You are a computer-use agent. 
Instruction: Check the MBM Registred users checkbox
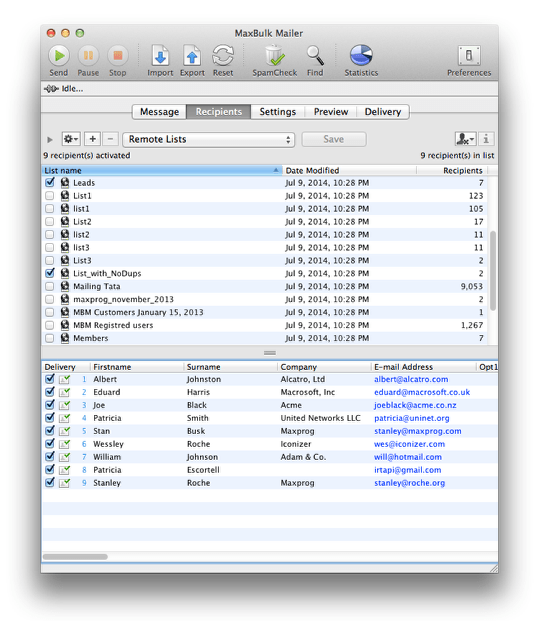click(50, 325)
